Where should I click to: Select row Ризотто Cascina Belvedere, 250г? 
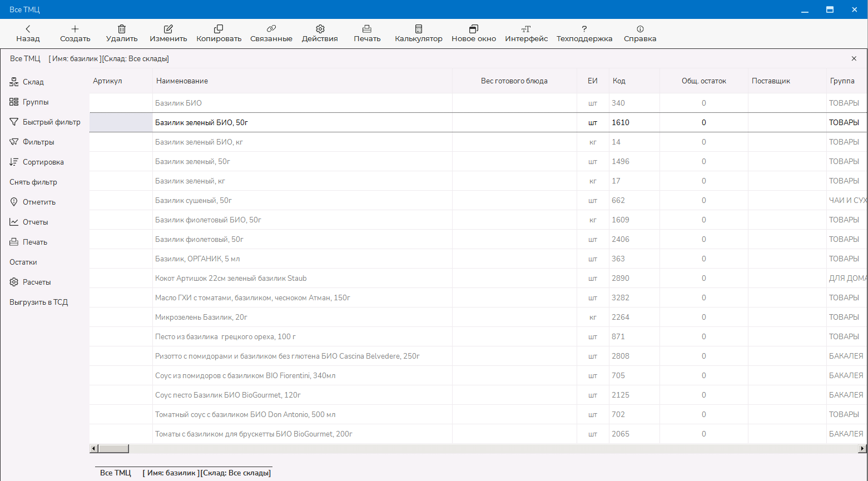pos(478,356)
